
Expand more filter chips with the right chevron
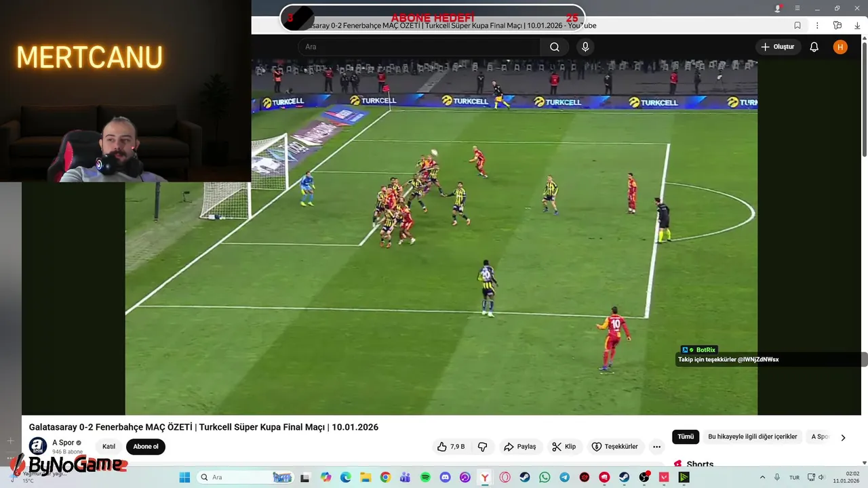tap(843, 437)
